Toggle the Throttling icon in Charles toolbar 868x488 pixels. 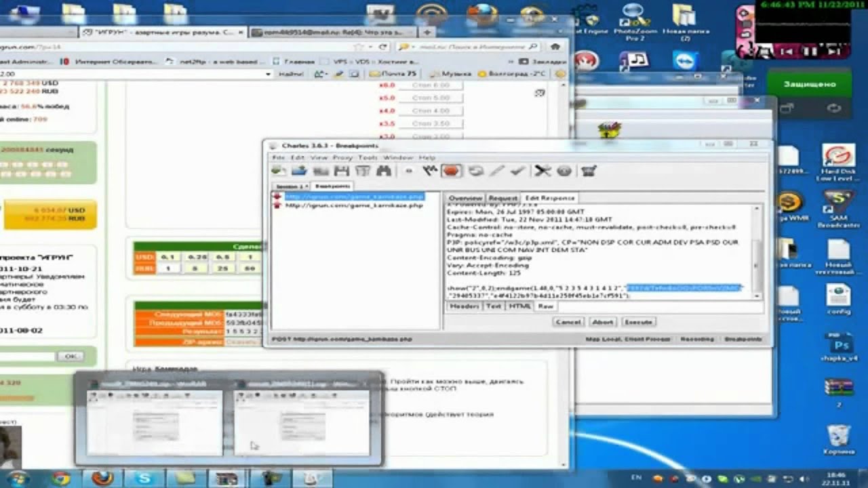click(429, 171)
